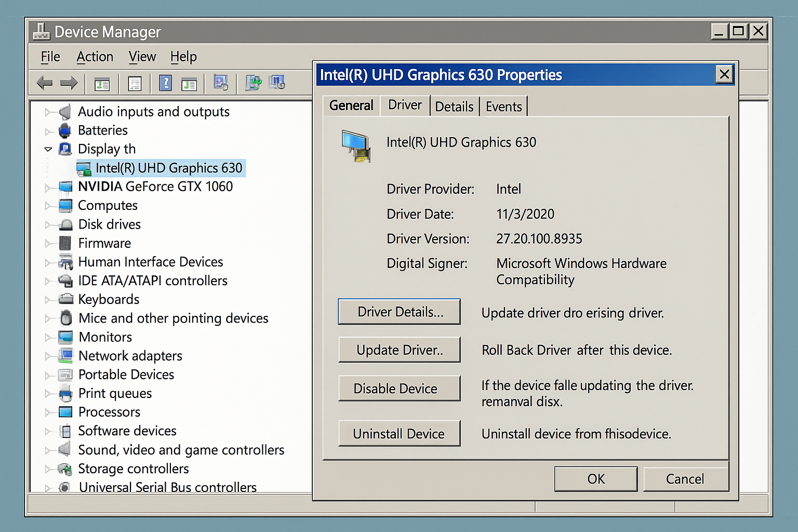Click the Portable Devices icon
The image size is (798, 532).
[65, 375]
